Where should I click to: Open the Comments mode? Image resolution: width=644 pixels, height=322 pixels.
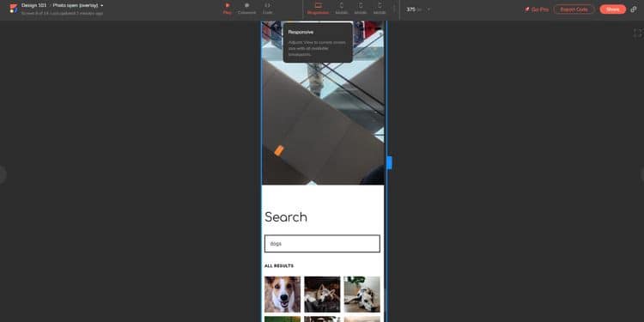[246, 9]
